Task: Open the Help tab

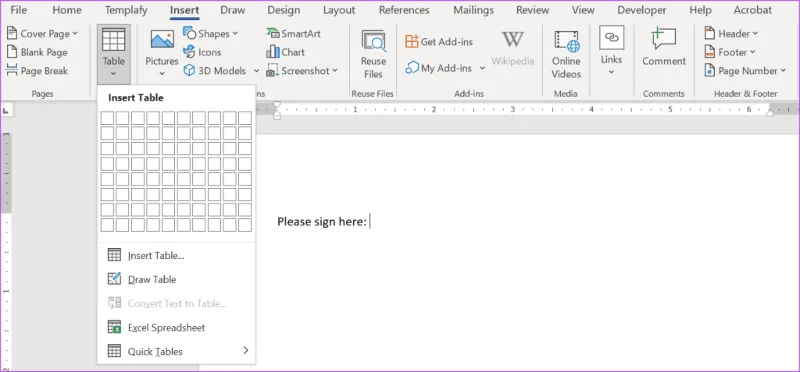Action: click(701, 10)
